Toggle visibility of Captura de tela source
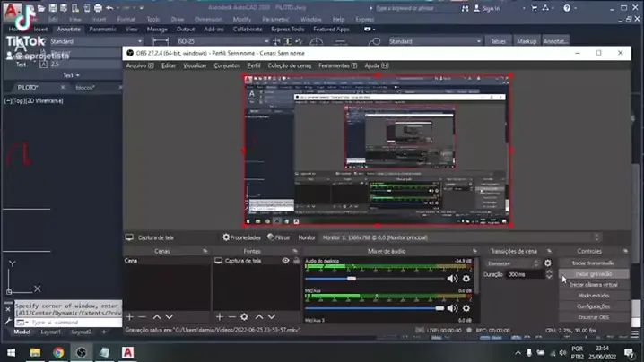Image resolution: width=644 pixels, height=362 pixels. [x=285, y=261]
